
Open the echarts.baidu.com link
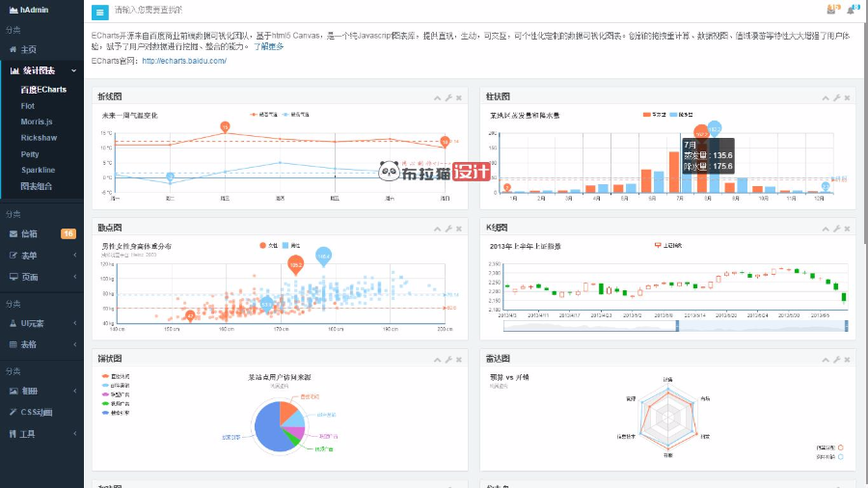click(x=184, y=61)
